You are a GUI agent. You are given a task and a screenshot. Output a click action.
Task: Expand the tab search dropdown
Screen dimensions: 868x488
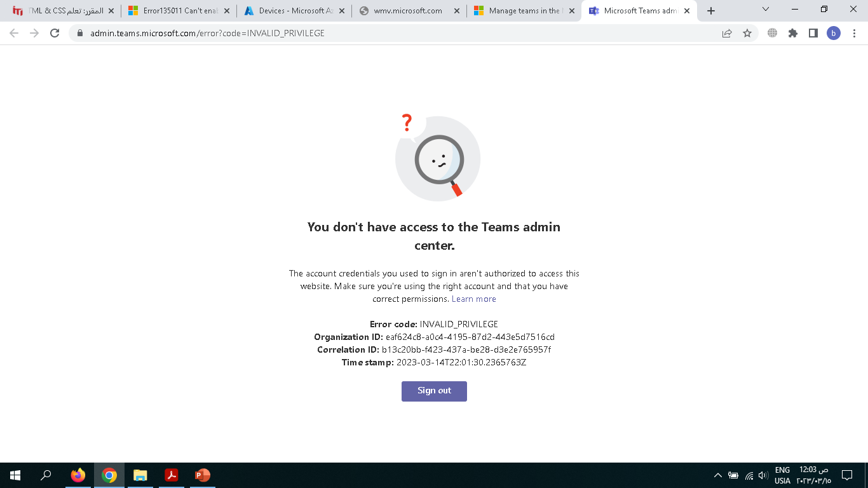[765, 9]
